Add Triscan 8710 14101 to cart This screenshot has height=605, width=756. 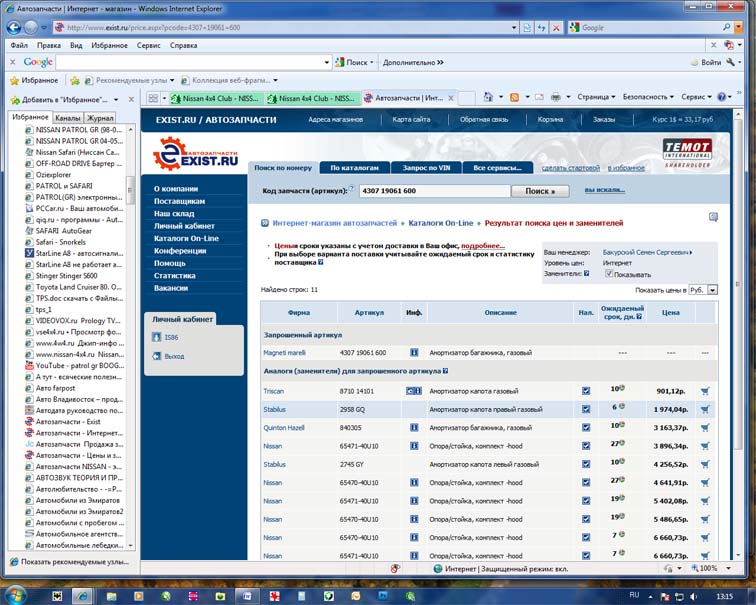pyautogui.click(x=705, y=391)
